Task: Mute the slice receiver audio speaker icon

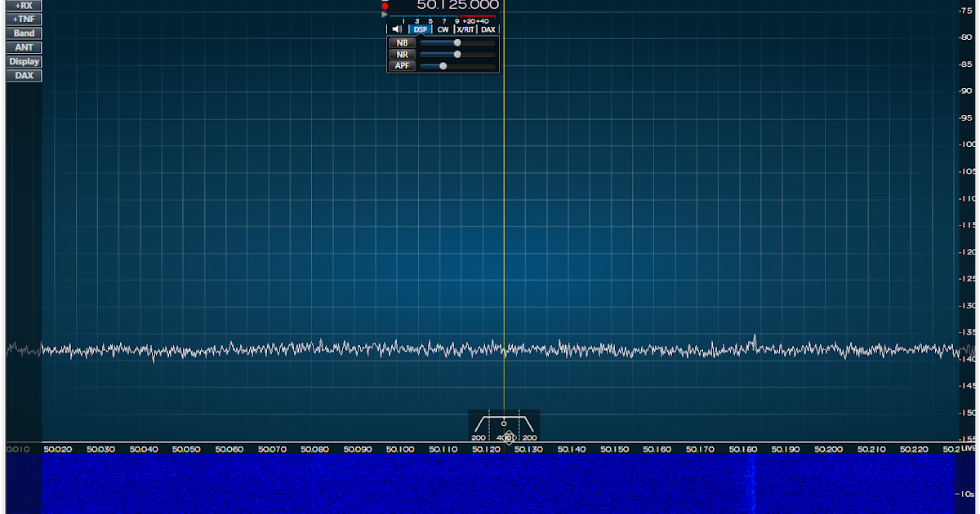Action: (x=397, y=29)
